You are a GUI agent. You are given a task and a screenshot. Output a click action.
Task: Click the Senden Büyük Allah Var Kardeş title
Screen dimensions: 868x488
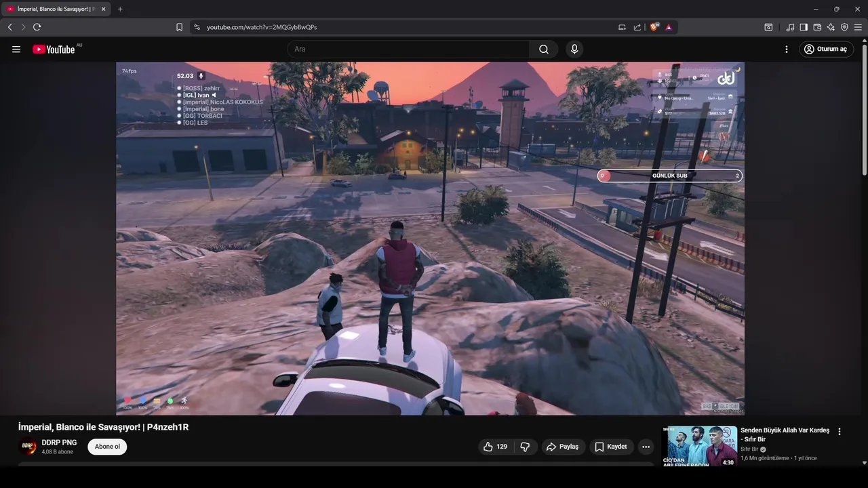pyautogui.click(x=785, y=434)
